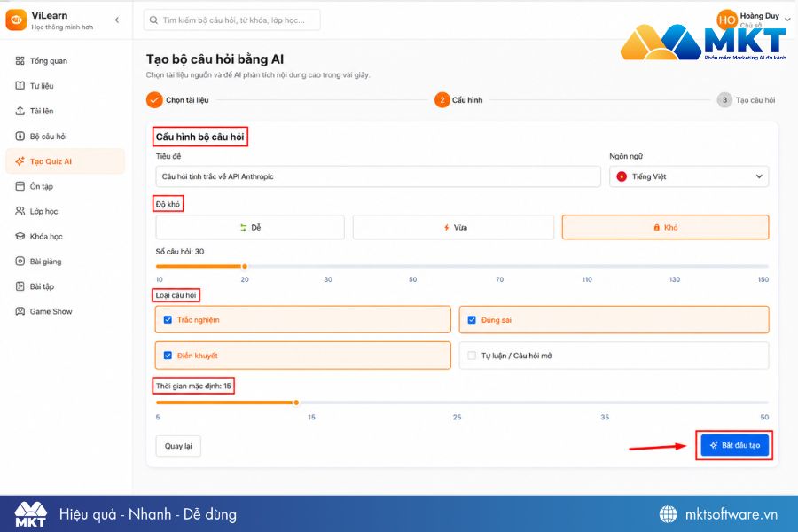Click the Tổng quan grid icon
The height and width of the screenshot is (532, 798).
(20, 61)
